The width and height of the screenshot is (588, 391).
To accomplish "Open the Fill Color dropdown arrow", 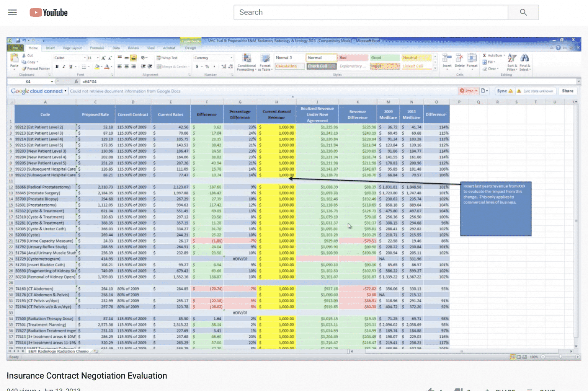I will click(102, 67).
